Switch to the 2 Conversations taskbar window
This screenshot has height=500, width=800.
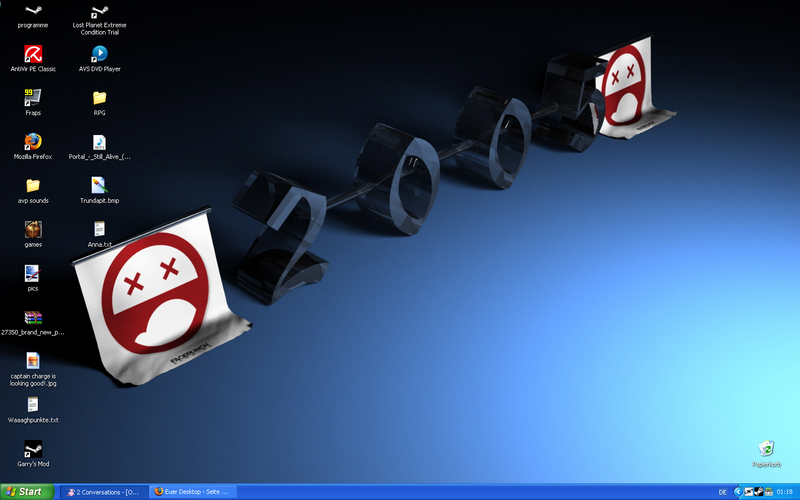pyautogui.click(x=104, y=492)
